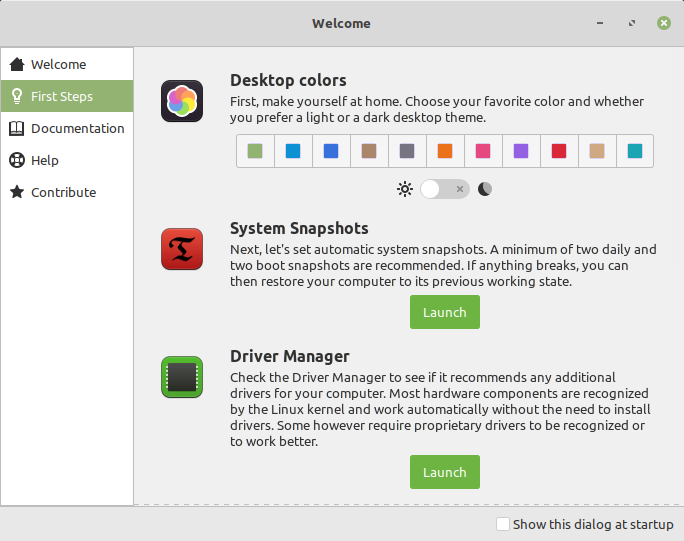Click the star icon beside Contribute

pos(16,192)
